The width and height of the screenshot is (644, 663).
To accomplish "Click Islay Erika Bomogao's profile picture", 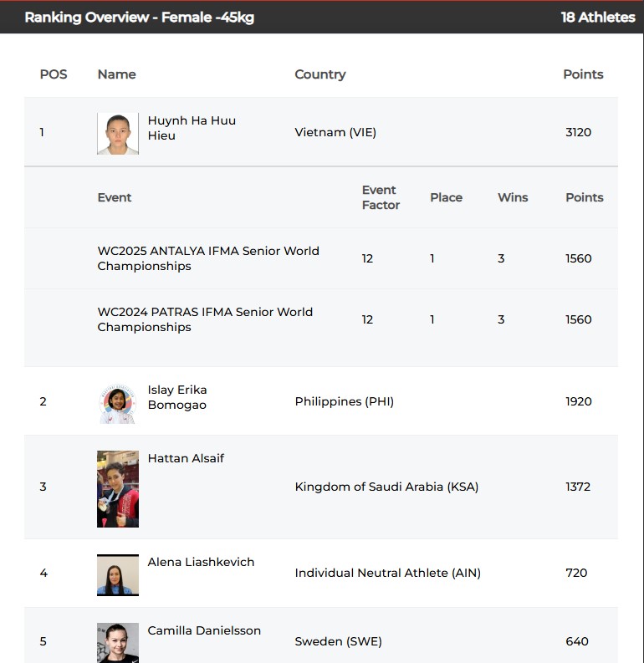I will point(118,403).
